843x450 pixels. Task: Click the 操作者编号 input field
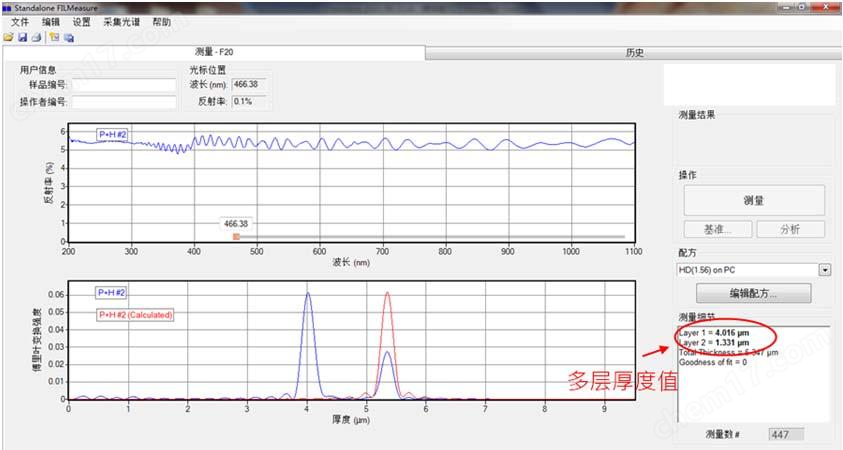point(120,101)
